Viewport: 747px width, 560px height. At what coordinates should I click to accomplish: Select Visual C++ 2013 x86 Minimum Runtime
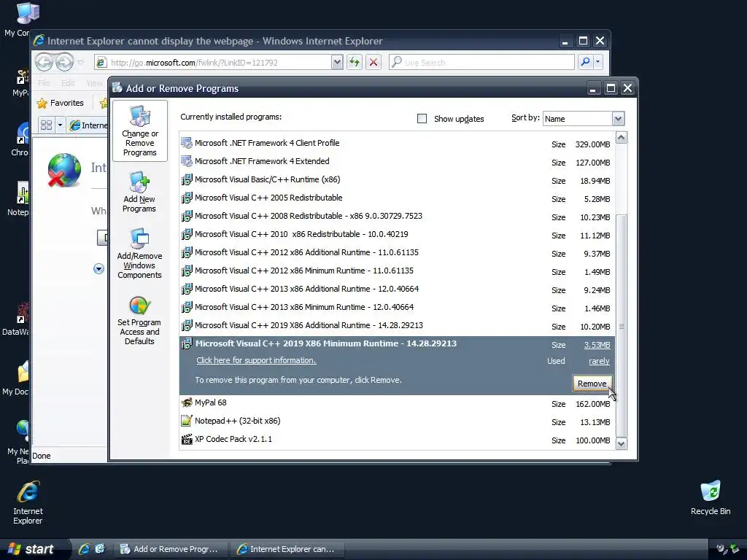click(397, 307)
